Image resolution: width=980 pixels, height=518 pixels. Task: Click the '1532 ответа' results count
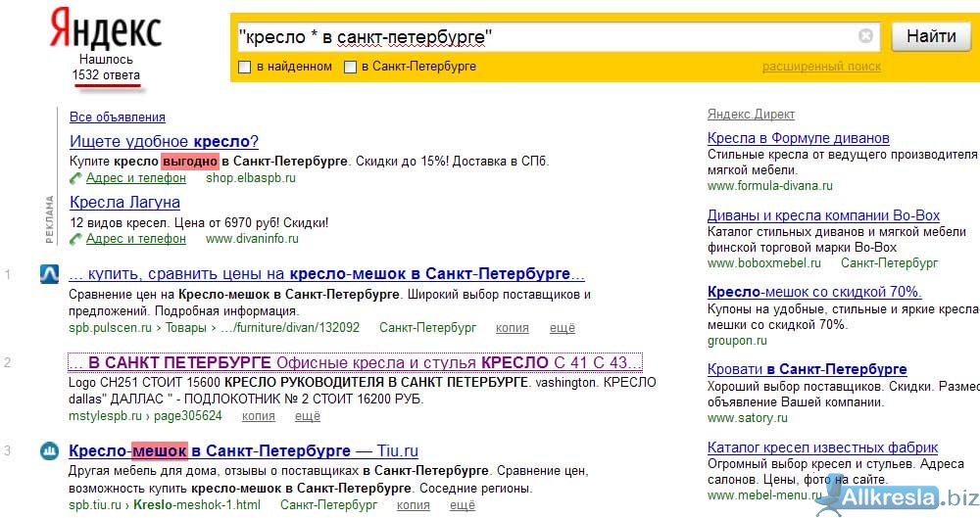[106, 75]
